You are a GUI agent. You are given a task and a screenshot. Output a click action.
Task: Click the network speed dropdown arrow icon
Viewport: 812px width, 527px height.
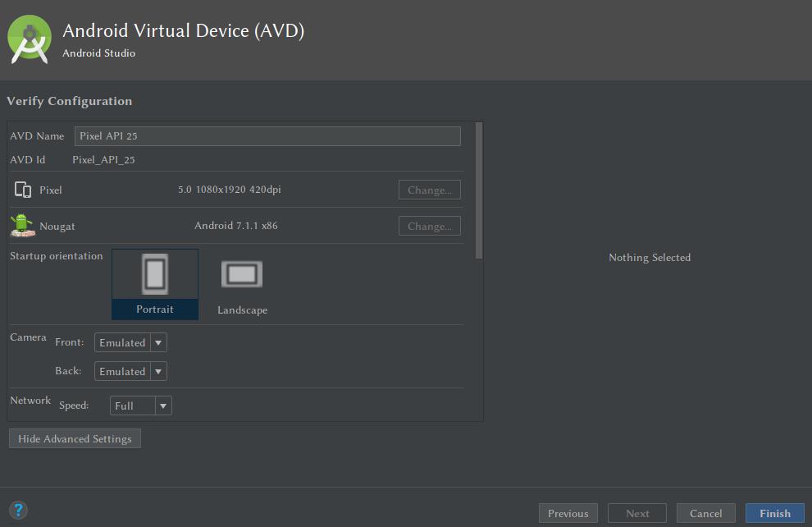coord(162,405)
